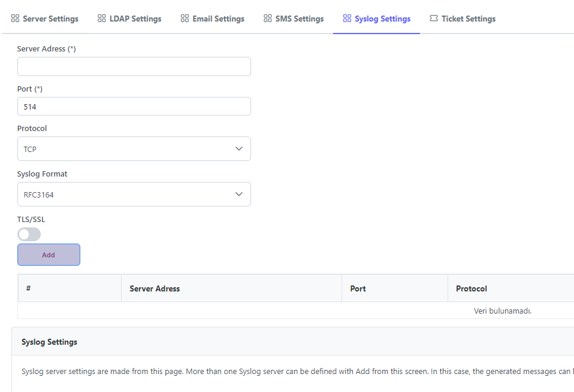Click into the Server Adress input field
This screenshot has height=392, width=574.
tap(134, 66)
